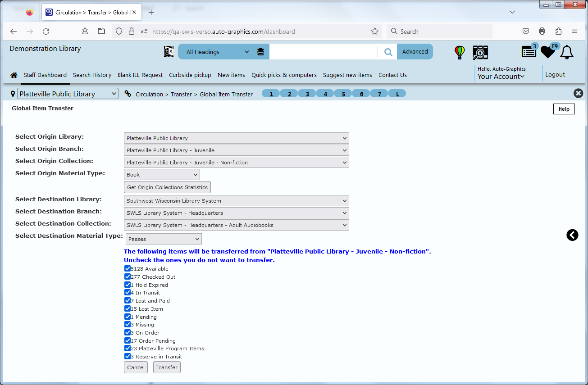588x385 pixels.
Task: Open the All Headings search dropdown
Action: coord(217,52)
